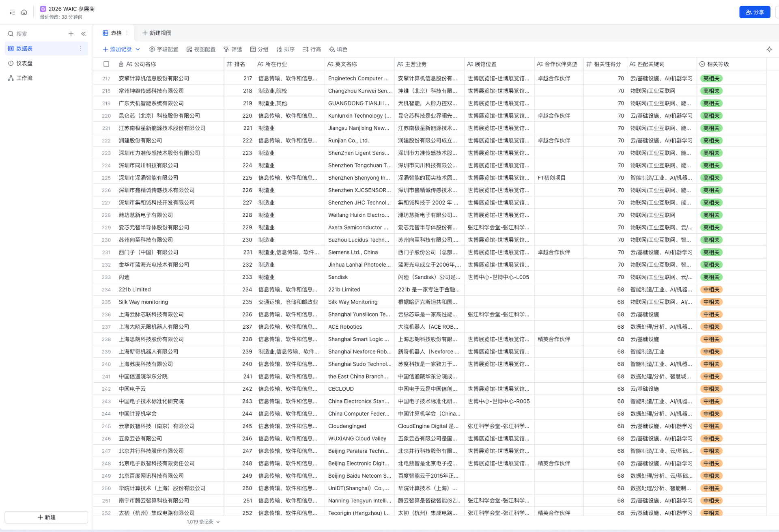Click lock icon in 公司名称 column header
779x532 pixels.
(x=121, y=64)
